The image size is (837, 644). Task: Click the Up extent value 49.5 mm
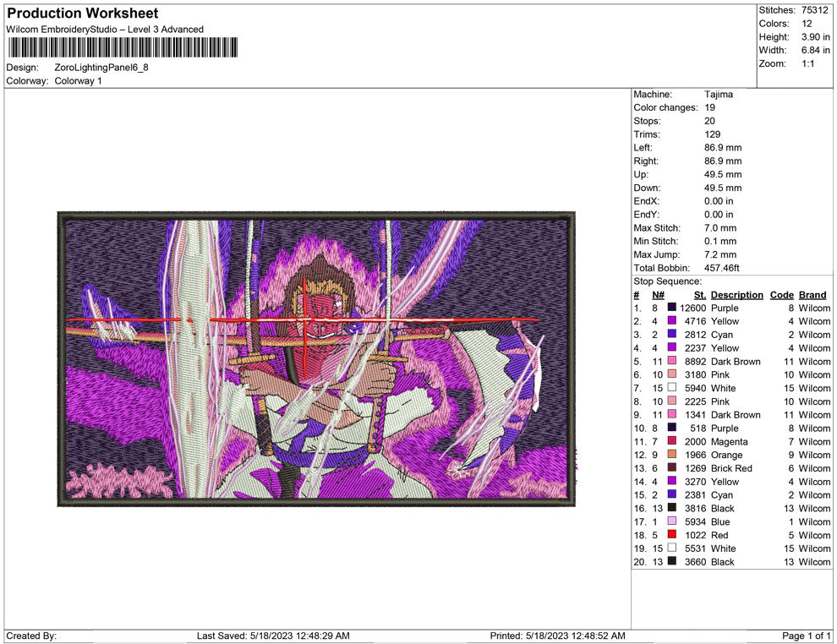tap(723, 174)
